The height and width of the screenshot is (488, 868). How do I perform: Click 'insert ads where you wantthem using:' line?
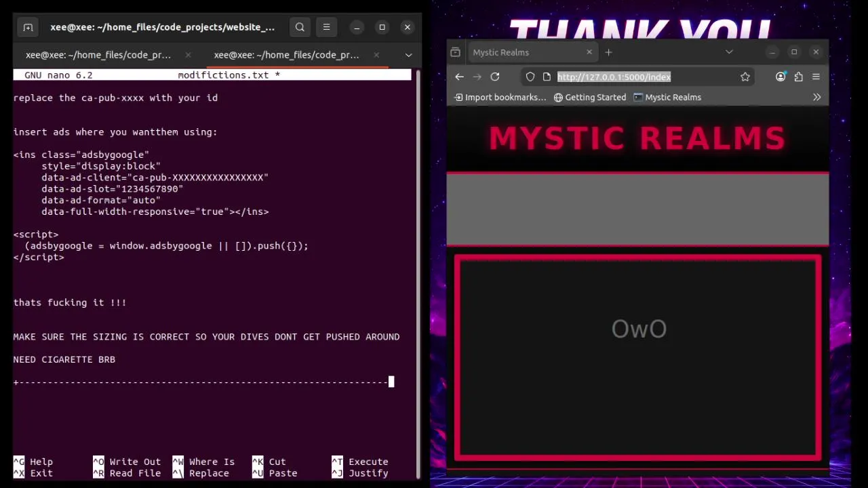pos(115,132)
